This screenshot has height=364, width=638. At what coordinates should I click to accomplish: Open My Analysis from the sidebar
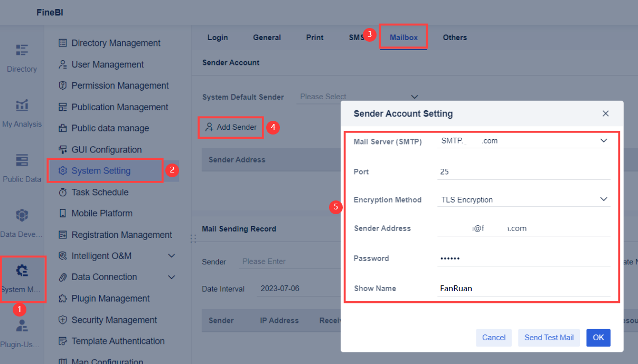click(22, 112)
